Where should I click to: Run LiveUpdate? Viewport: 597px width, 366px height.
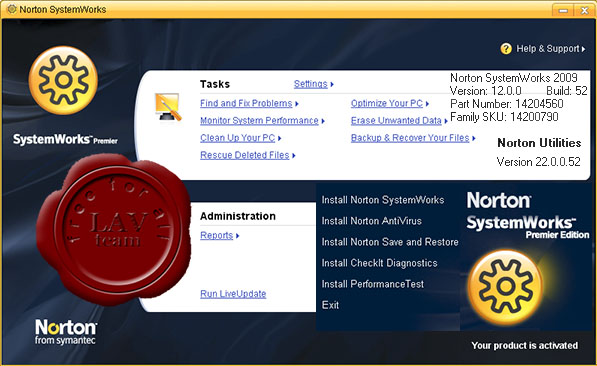tap(233, 294)
